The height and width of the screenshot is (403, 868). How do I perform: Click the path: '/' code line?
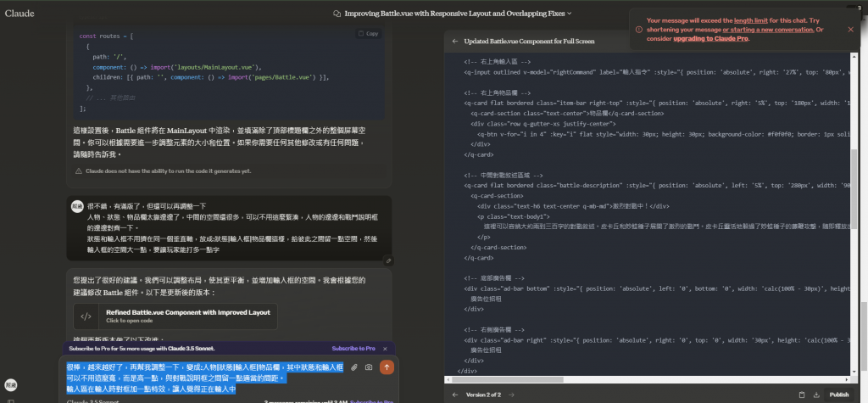pyautogui.click(x=109, y=57)
